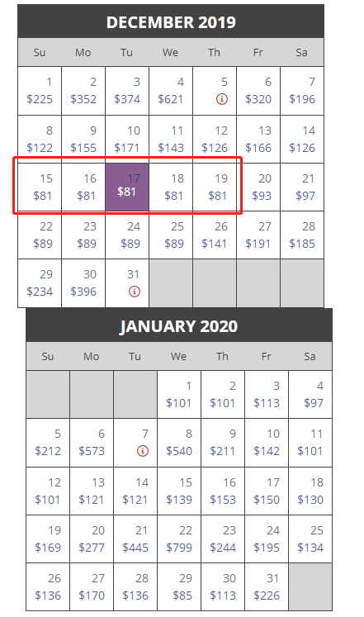This screenshot has height=617, width=364.
Task: Pick January 29 priced at $85
Action: click(x=179, y=587)
